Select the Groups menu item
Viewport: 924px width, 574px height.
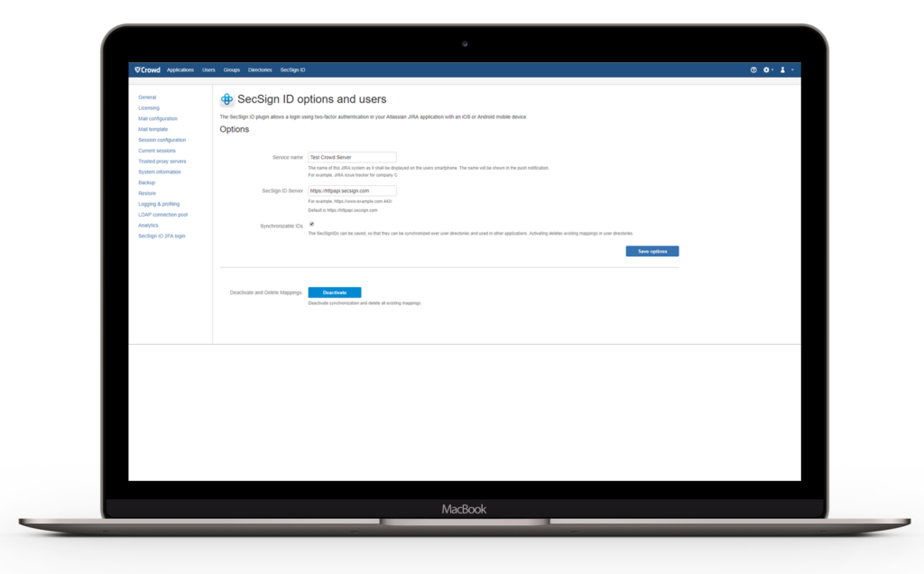[232, 69]
